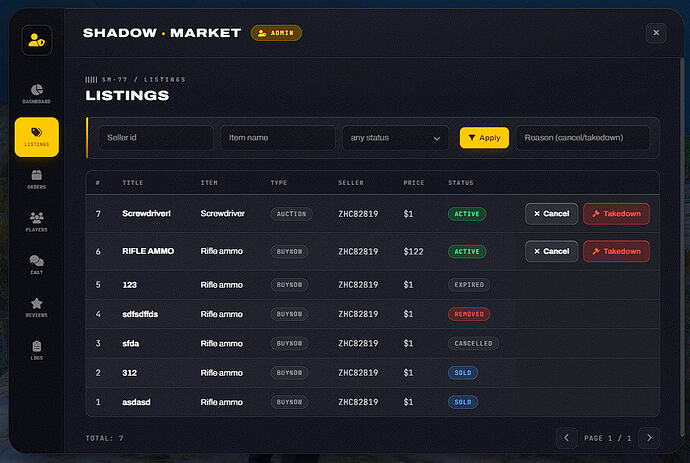This screenshot has width=690, height=463.
Task: Close the Shadow Market panel
Action: pyautogui.click(x=656, y=33)
